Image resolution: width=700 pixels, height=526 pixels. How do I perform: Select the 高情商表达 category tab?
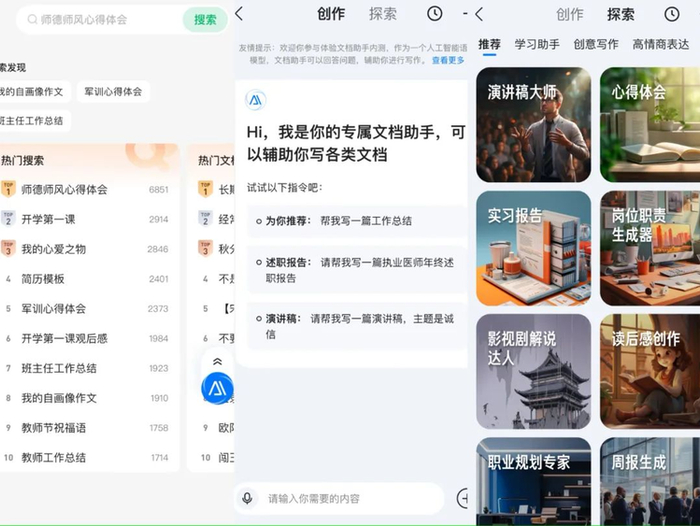pos(661,45)
